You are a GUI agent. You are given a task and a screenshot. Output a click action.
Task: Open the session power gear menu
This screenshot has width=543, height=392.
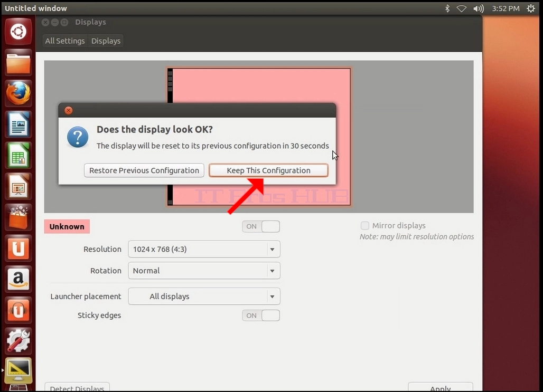coord(531,8)
